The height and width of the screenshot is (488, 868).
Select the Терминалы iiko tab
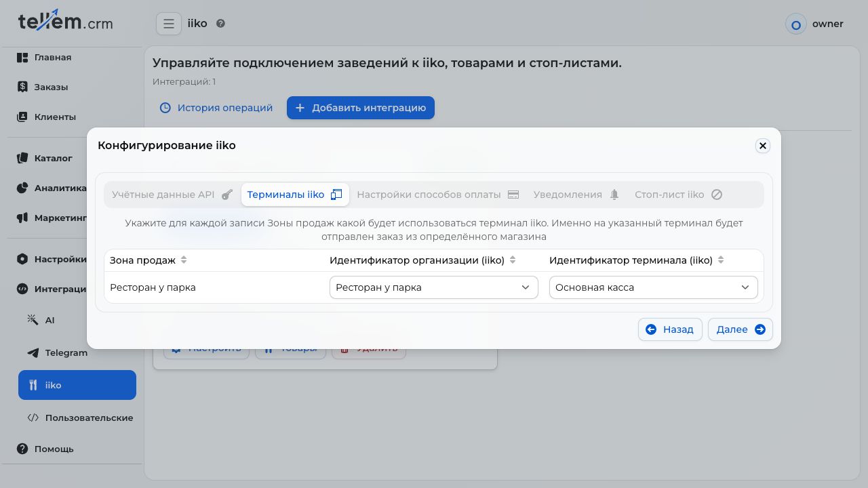(x=295, y=195)
